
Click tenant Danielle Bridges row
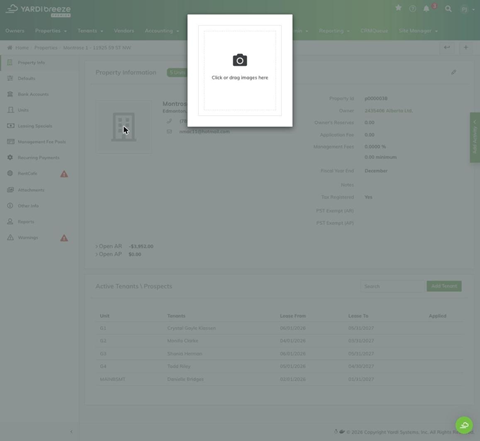(279, 379)
